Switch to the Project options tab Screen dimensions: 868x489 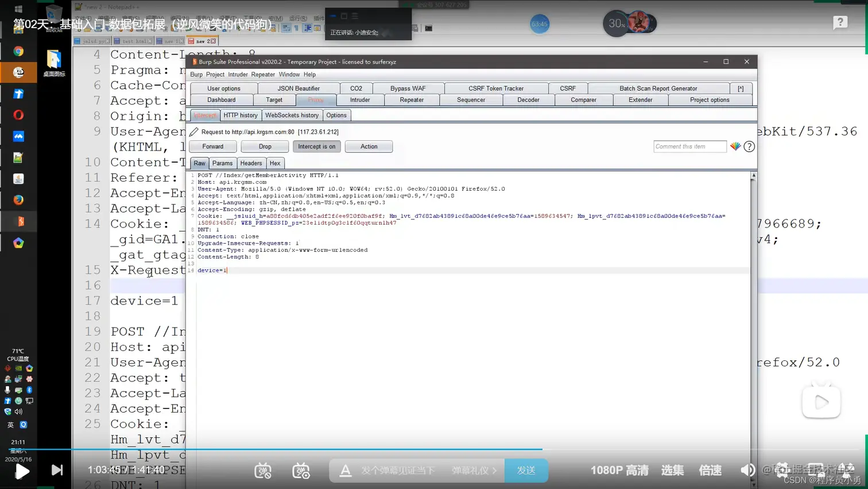tap(710, 100)
